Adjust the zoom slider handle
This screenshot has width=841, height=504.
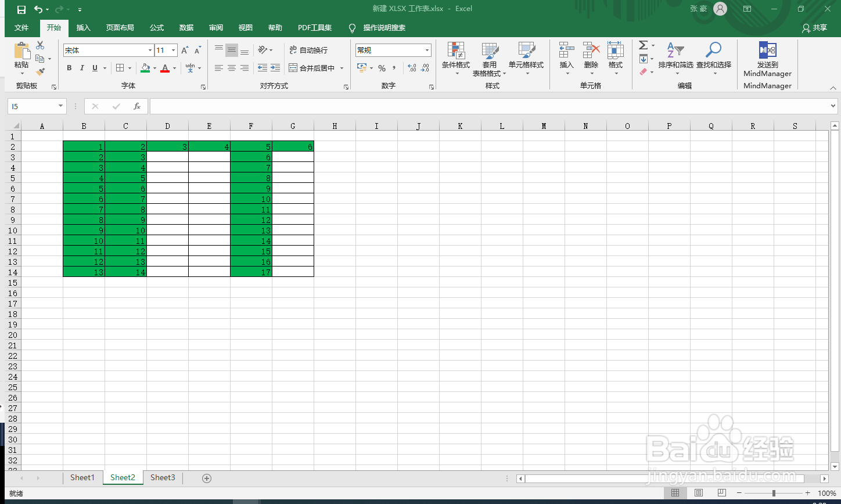[x=774, y=493]
